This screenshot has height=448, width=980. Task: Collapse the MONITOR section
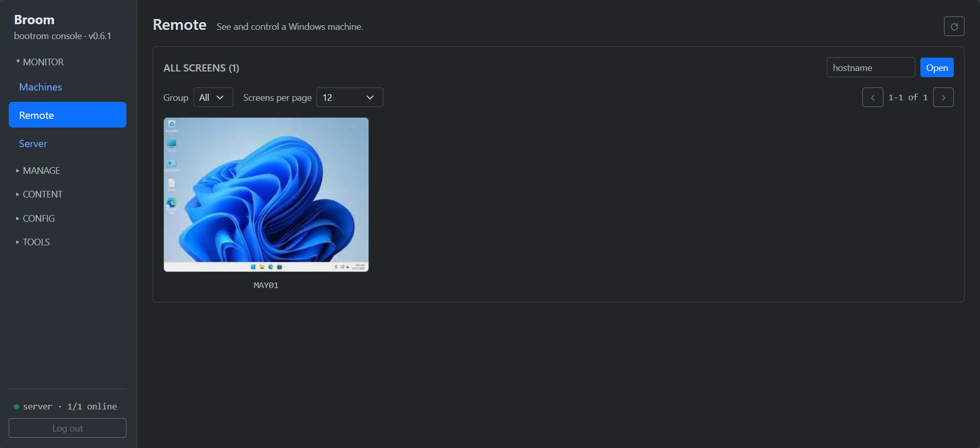point(40,62)
